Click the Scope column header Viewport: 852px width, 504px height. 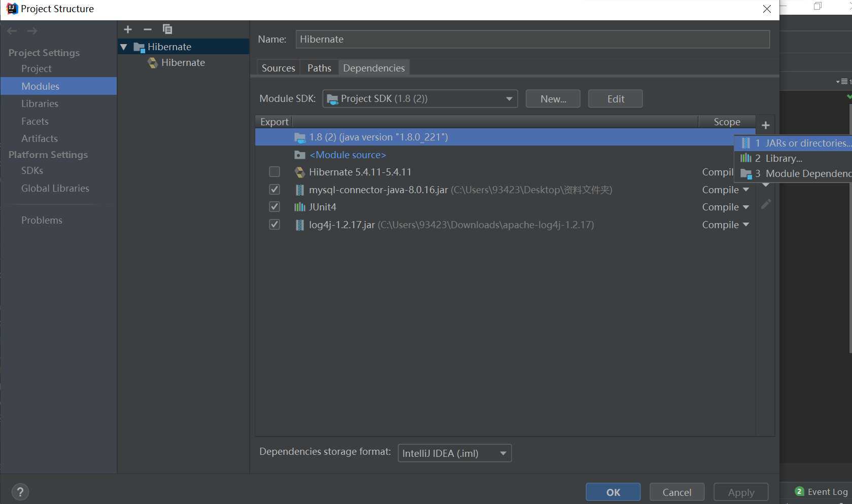click(727, 122)
